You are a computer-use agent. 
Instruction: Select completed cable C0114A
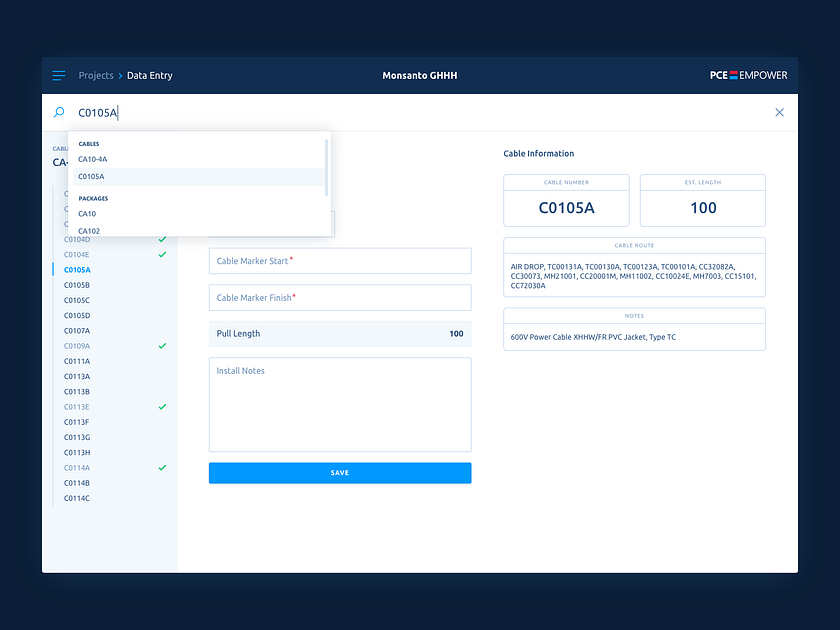coord(77,468)
